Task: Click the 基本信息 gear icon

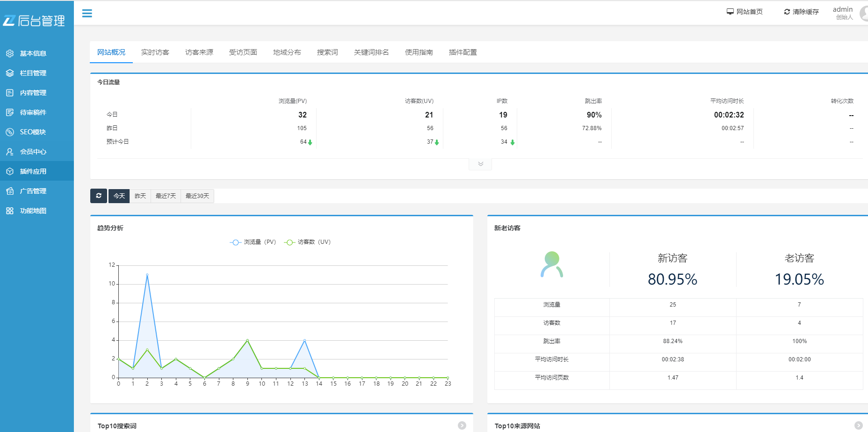Action: [x=10, y=53]
